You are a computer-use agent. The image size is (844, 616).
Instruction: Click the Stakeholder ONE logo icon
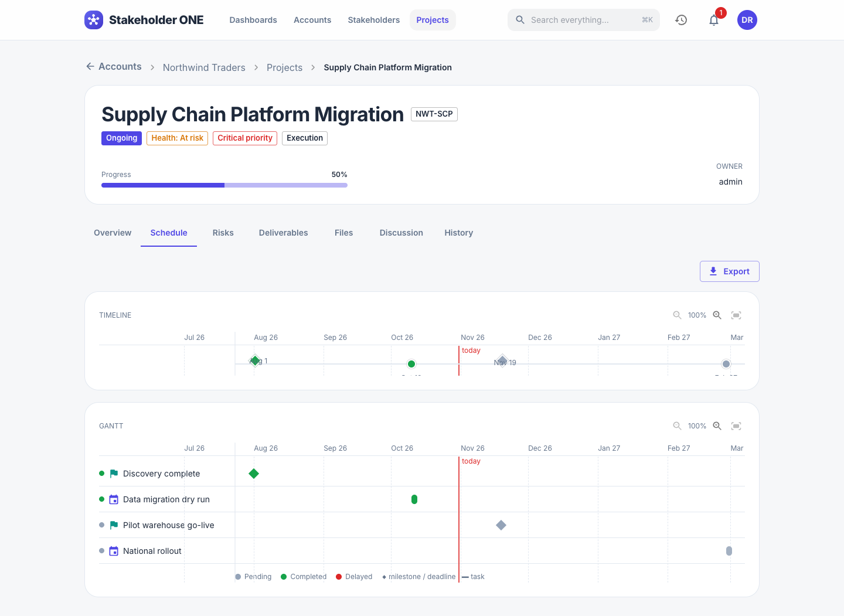click(x=94, y=20)
